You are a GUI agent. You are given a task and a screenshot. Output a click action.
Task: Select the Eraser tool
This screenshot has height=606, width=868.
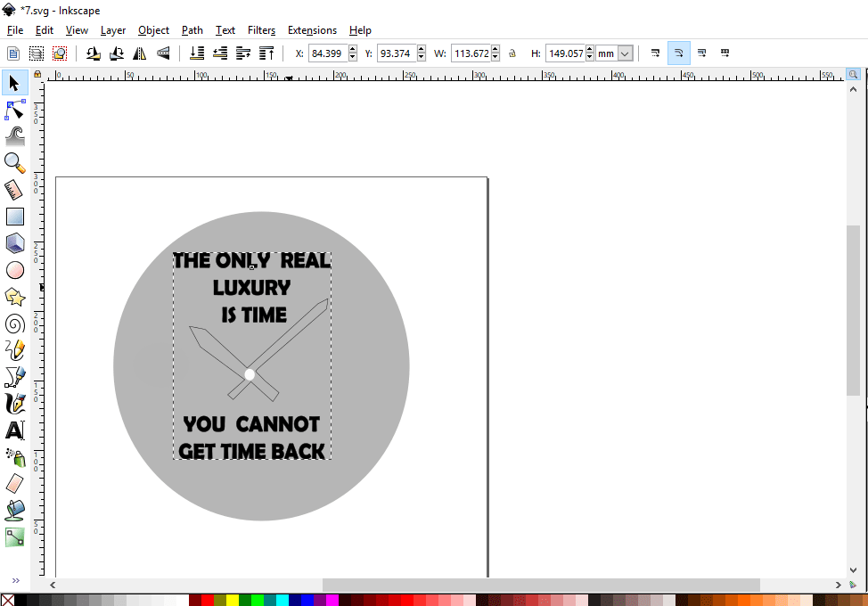point(15,484)
